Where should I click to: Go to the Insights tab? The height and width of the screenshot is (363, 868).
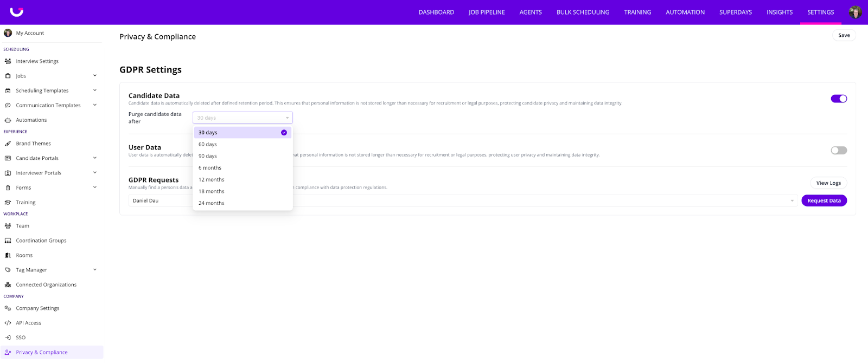point(780,12)
